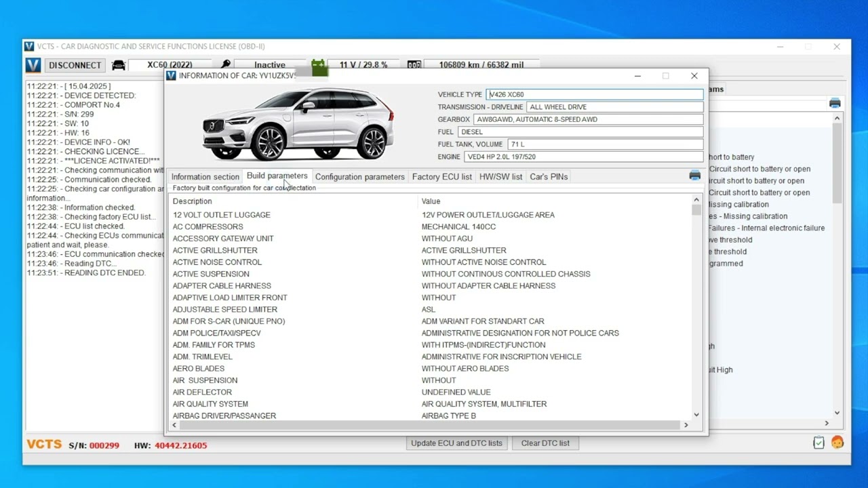868x488 pixels.
Task: Click Update ECU and DTC lists button
Action: coord(456,443)
